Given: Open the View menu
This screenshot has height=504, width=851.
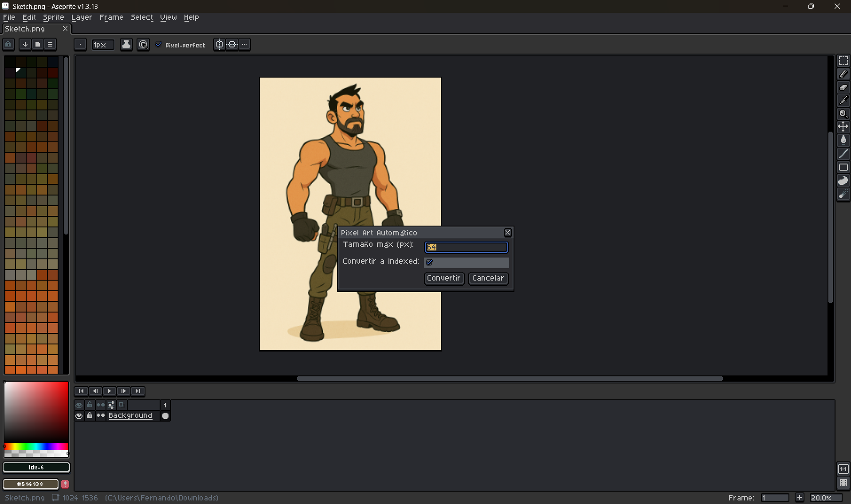Looking at the screenshot, I should [169, 17].
